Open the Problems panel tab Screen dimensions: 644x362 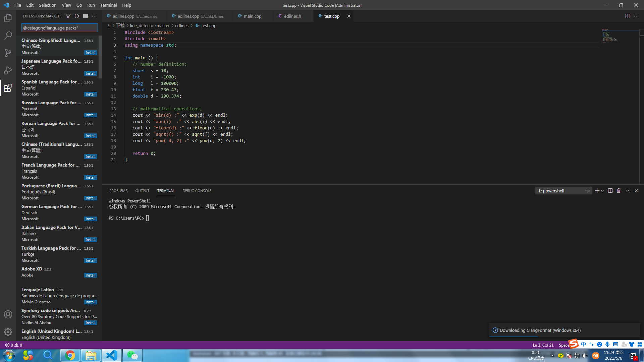tap(118, 190)
